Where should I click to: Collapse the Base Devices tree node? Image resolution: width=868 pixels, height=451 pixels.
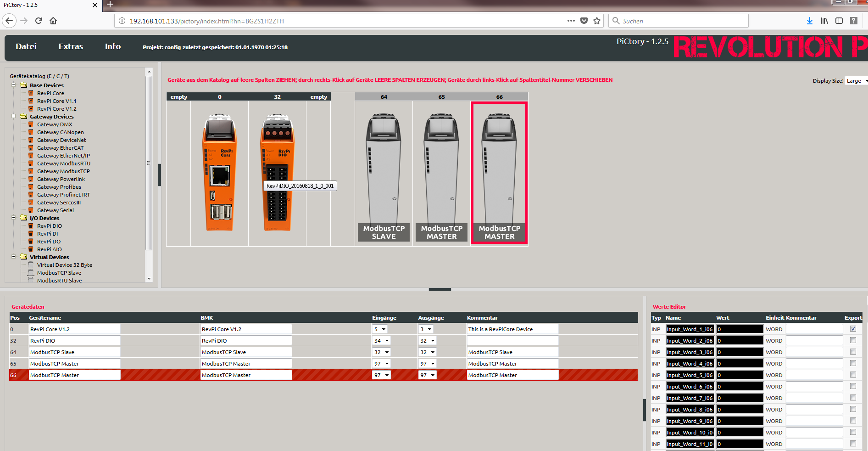pos(14,85)
